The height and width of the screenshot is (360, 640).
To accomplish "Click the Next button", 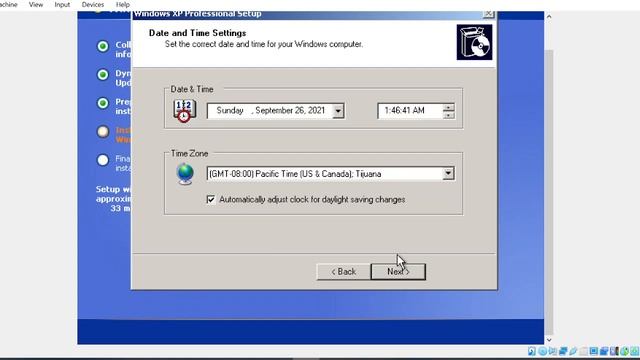I will pyautogui.click(x=398, y=271).
